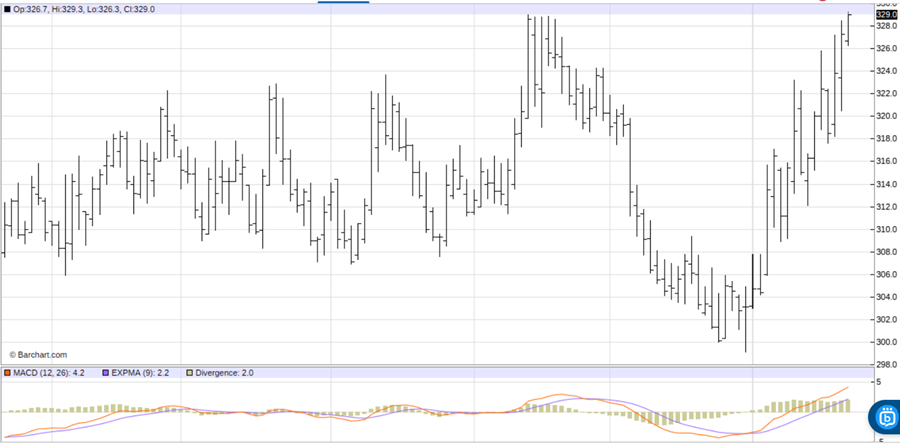Click the 312.0 price axis label
The height and width of the screenshot is (445, 900).
pos(886,207)
